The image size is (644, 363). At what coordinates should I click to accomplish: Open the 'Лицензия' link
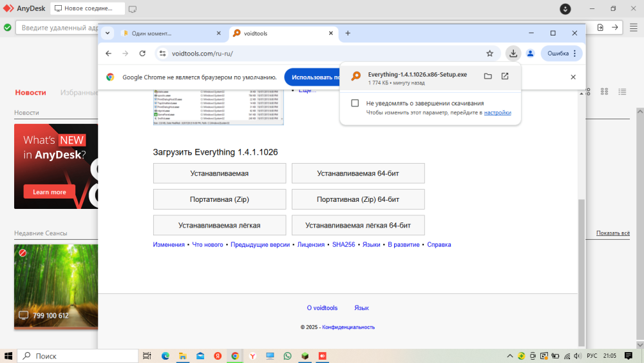tap(311, 244)
